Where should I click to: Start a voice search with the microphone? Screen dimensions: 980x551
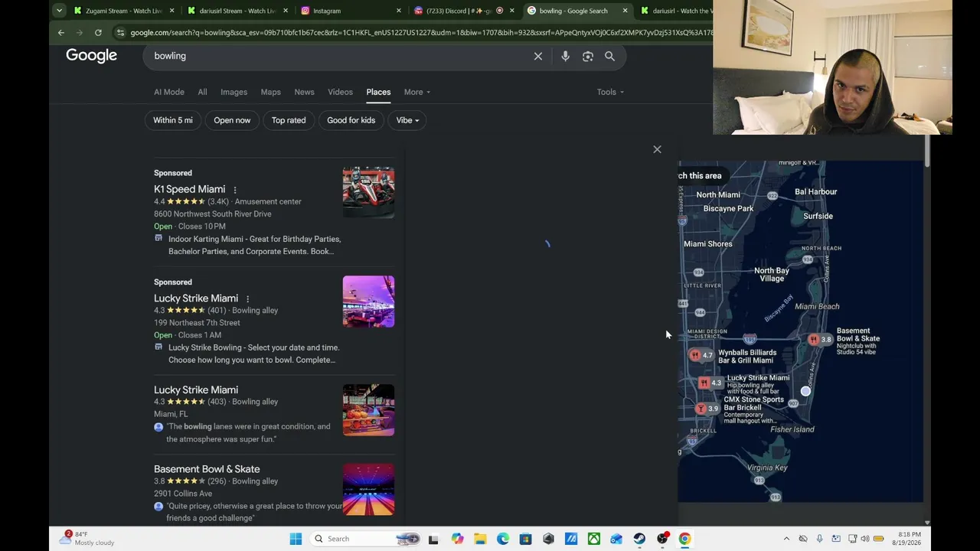click(x=565, y=56)
